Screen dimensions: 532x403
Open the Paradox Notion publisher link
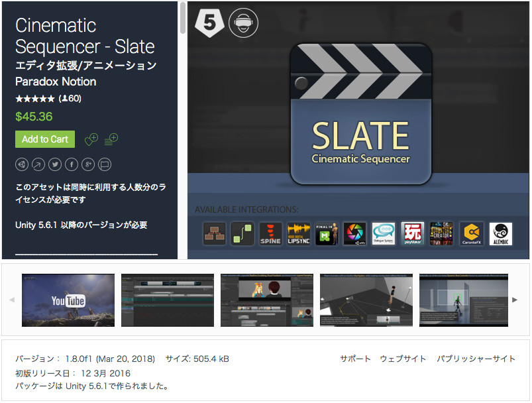tap(56, 82)
